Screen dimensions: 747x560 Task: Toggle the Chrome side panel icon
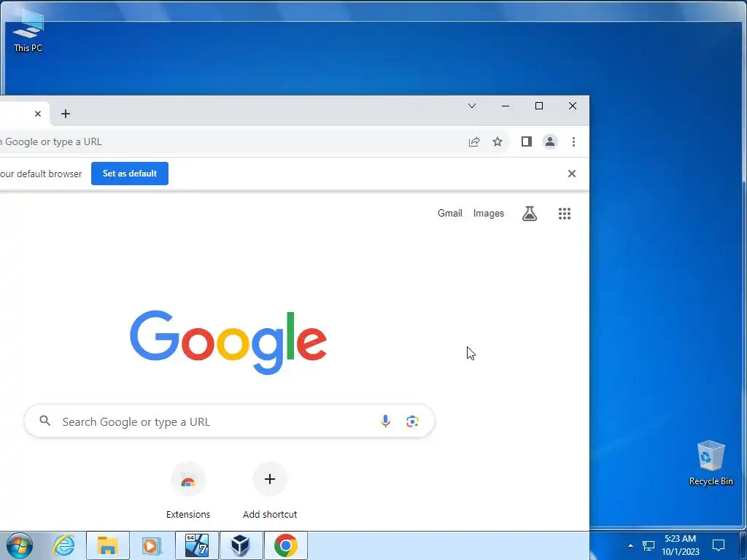[x=527, y=141]
